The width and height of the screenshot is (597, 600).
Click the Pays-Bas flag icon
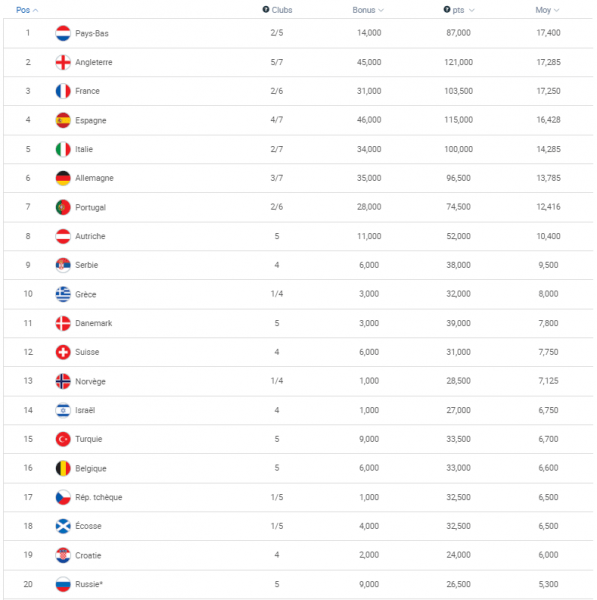tap(63, 33)
